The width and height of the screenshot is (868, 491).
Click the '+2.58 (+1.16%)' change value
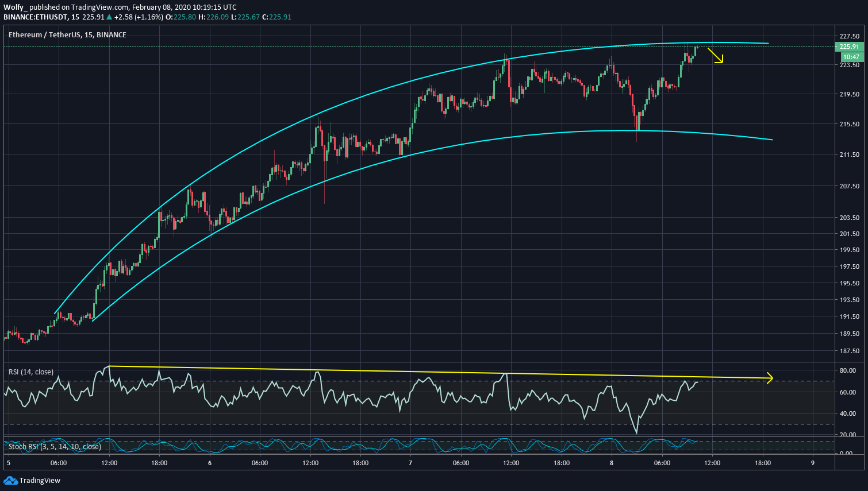point(139,17)
